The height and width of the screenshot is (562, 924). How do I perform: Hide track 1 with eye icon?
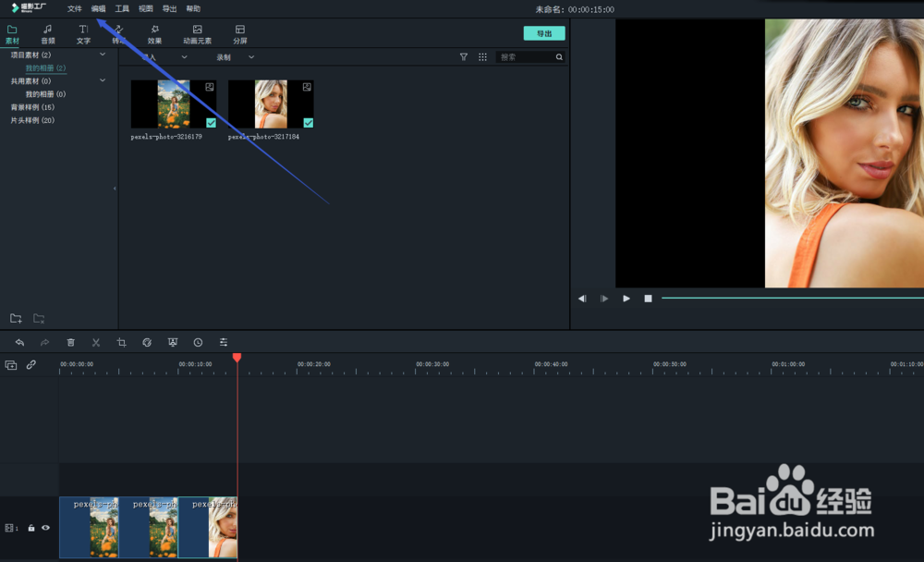click(45, 528)
